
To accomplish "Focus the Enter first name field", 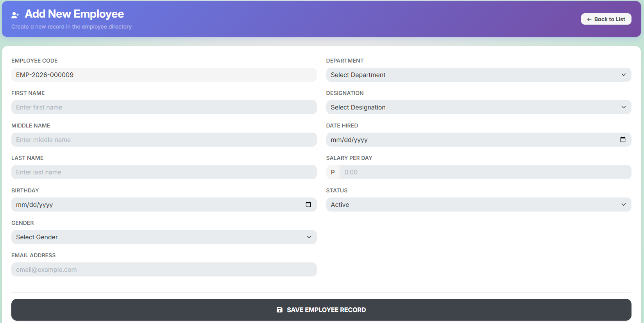I will point(164,107).
